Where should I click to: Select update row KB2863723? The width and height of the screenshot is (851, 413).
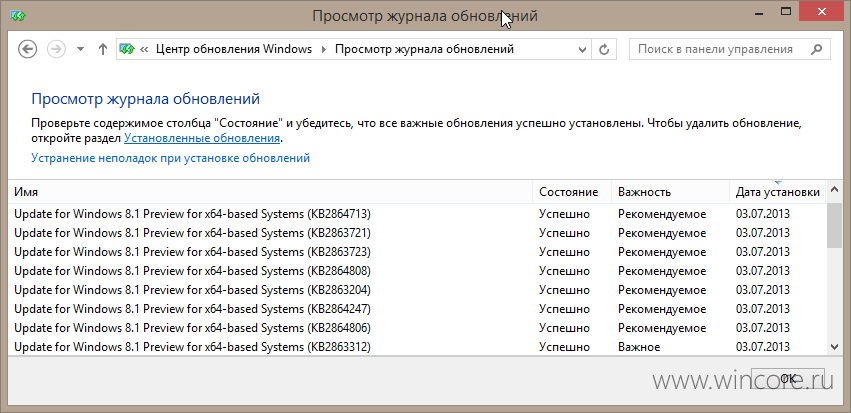[417, 252]
